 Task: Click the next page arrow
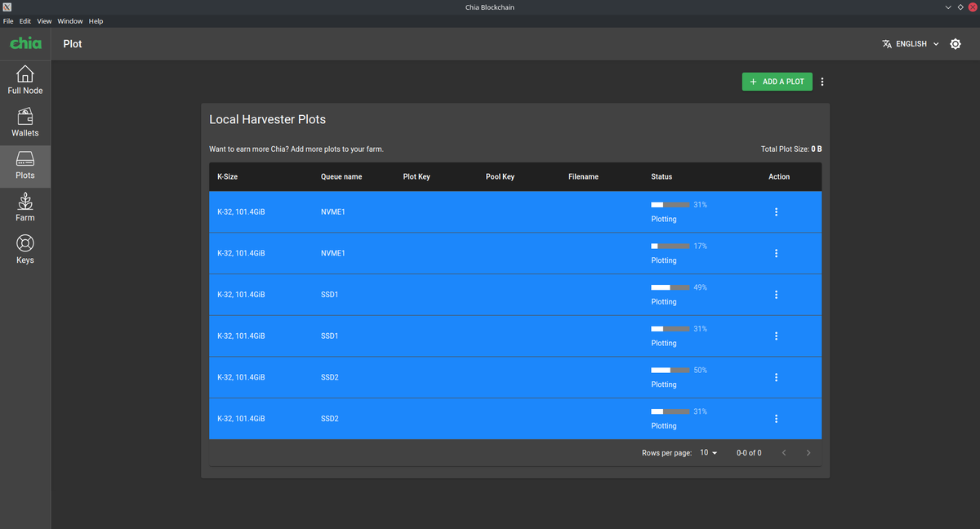click(808, 452)
